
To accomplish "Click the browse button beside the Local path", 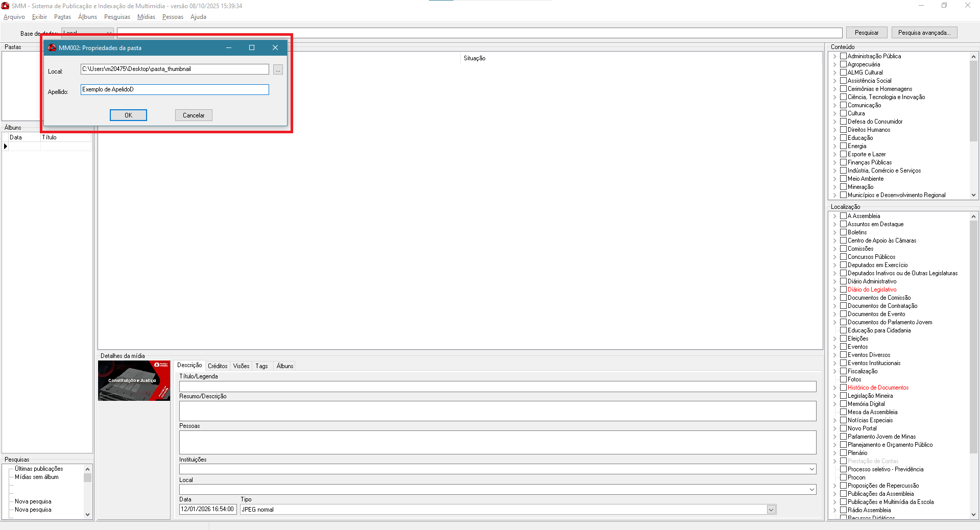I will [278, 69].
